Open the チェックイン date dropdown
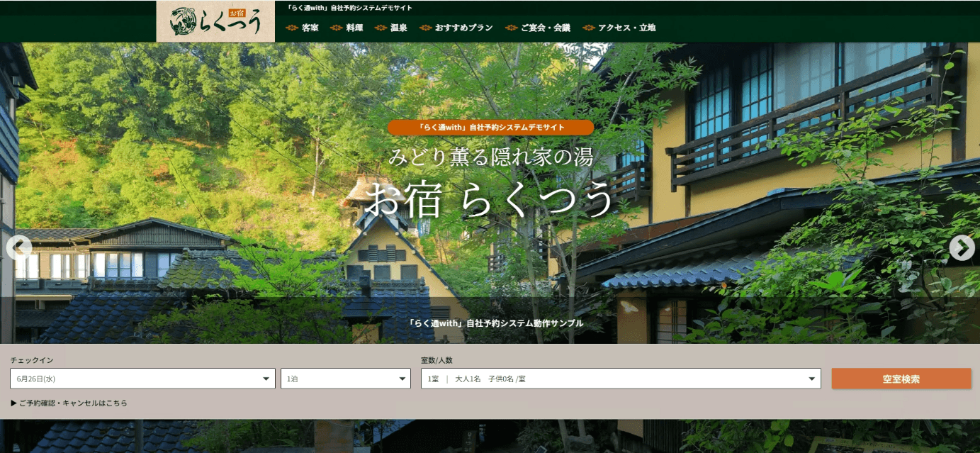The width and height of the screenshot is (980, 453). point(142,378)
